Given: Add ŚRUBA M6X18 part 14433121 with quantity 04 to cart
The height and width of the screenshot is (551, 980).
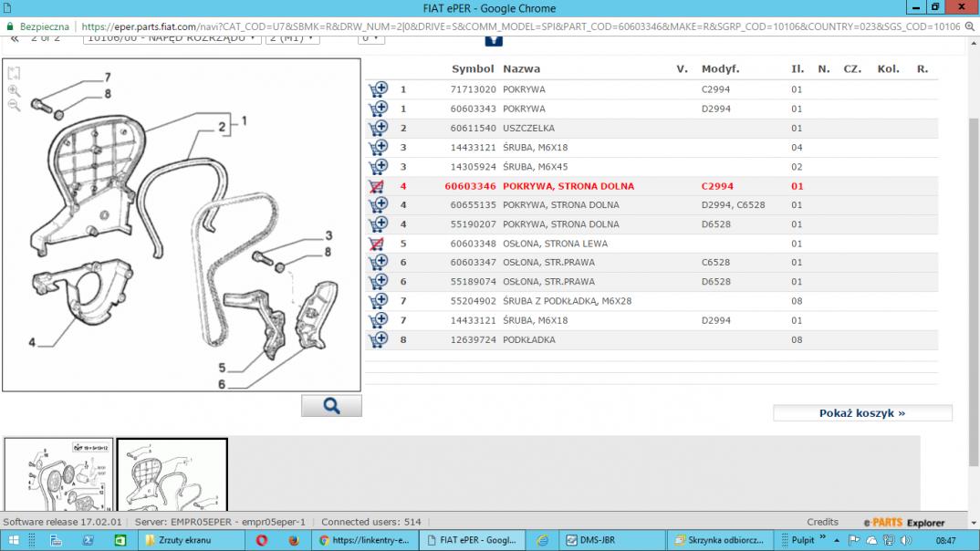Looking at the screenshot, I should coord(378,148).
